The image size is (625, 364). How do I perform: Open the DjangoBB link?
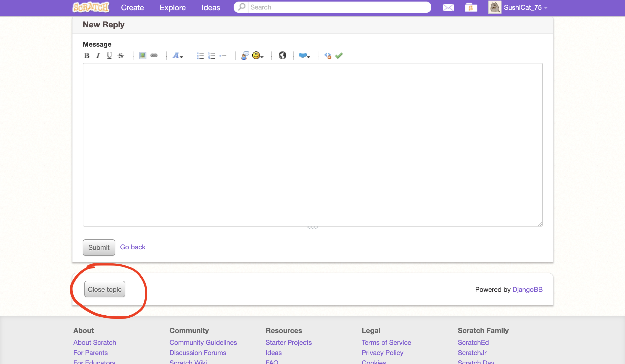[527, 290]
